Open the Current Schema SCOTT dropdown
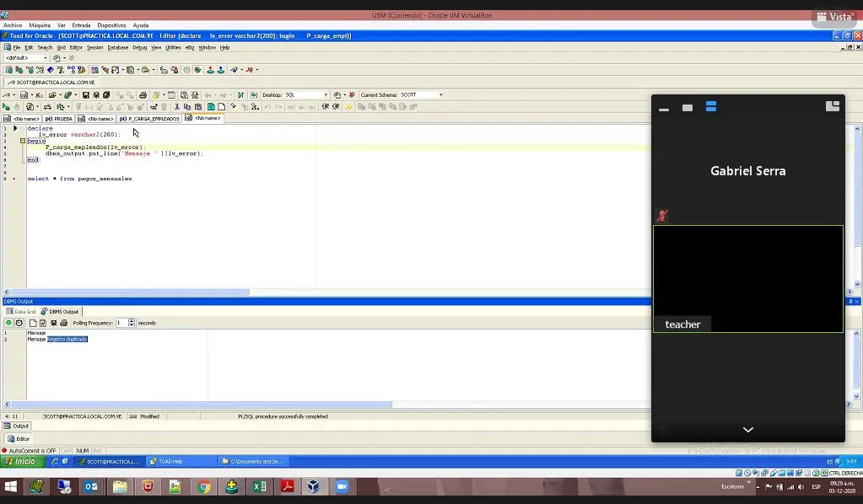The width and height of the screenshot is (863, 504). coord(441,95)
